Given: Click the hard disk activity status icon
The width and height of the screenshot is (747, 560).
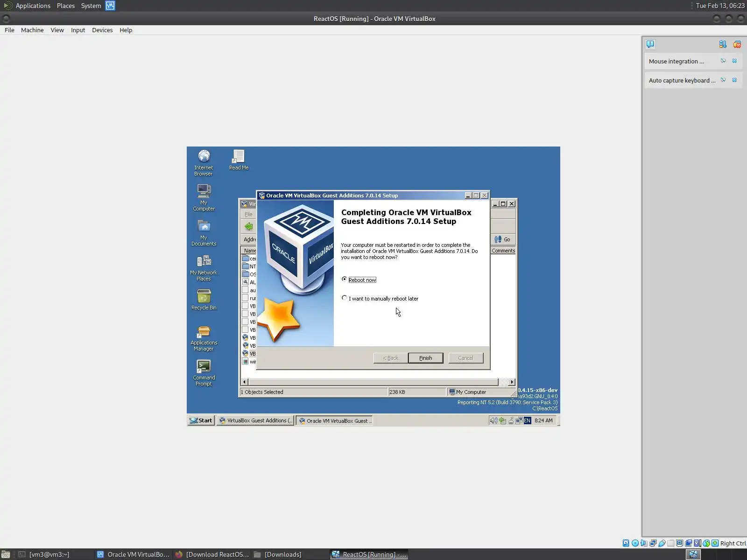Looking at the screenshot, I should pyautogui.click(x=626, y=543).
